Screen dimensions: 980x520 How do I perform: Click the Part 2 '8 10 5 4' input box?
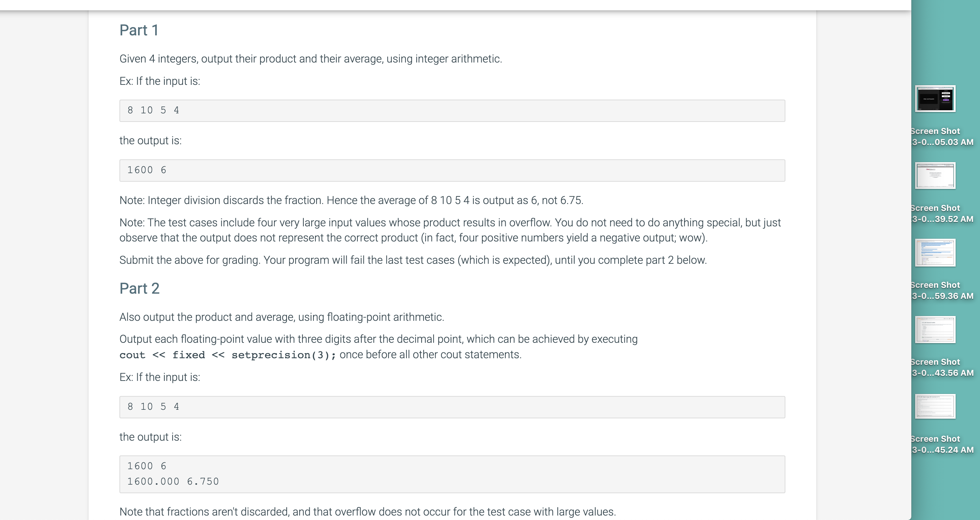(x=452, y=407)
